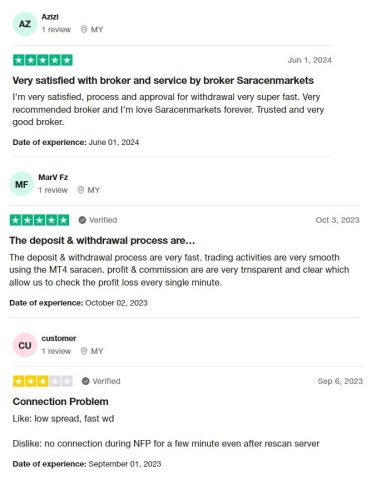This screenshot has width=376, height=480.
Task: Click the location pin icon beside Azizi's MY
Action: click(84, 29)
